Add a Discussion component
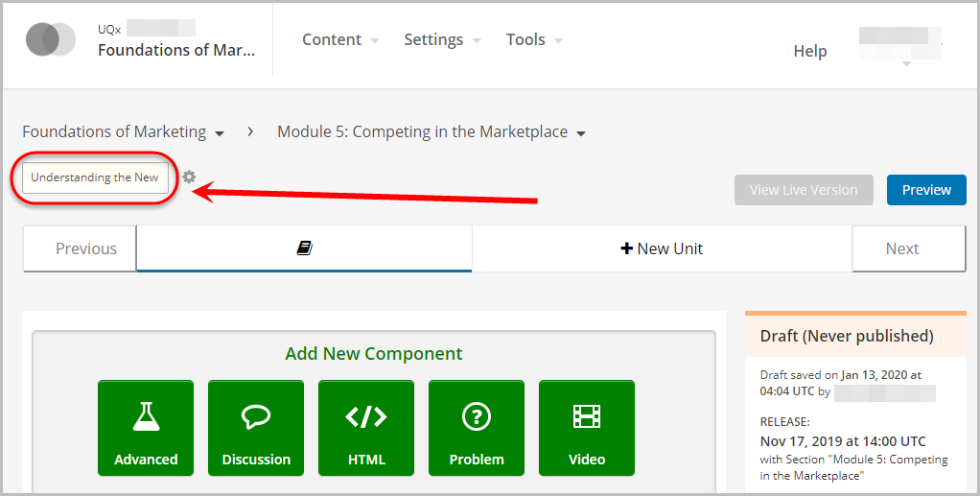Screen dimensions: 980x496 256,428
